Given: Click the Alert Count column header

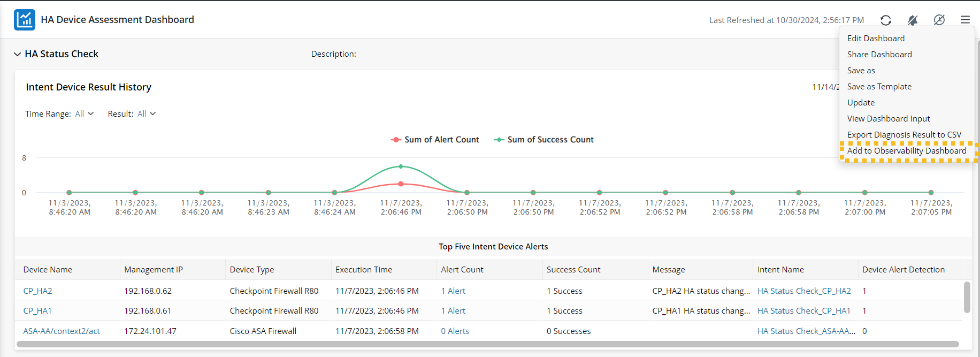Looking at the screenshot, I should point(462,270).
